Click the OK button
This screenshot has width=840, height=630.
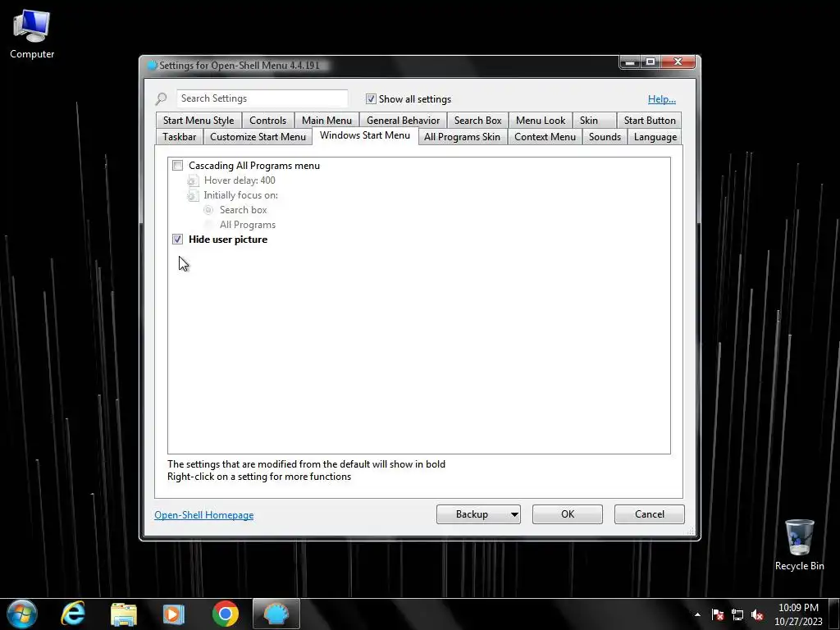click(x=568, y=514)
